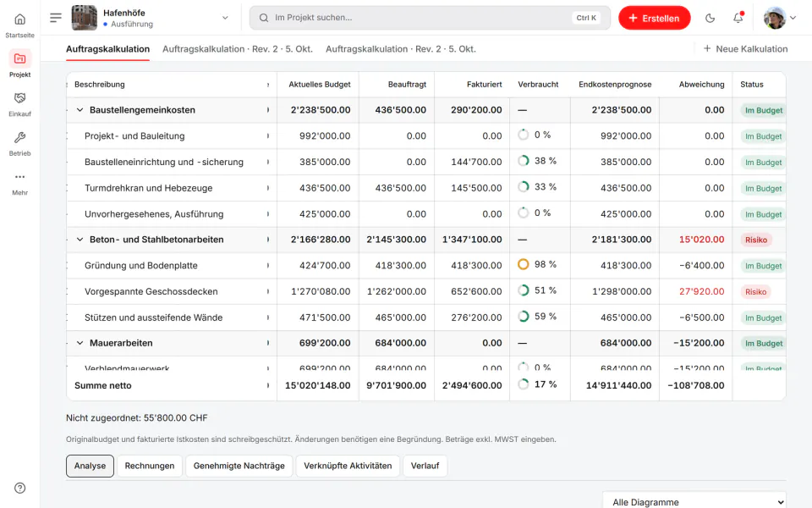Collapse Beton- und Stahlbetonarbeiten group
Viewport: 812px width, 508px height.
tap(80, 240)
